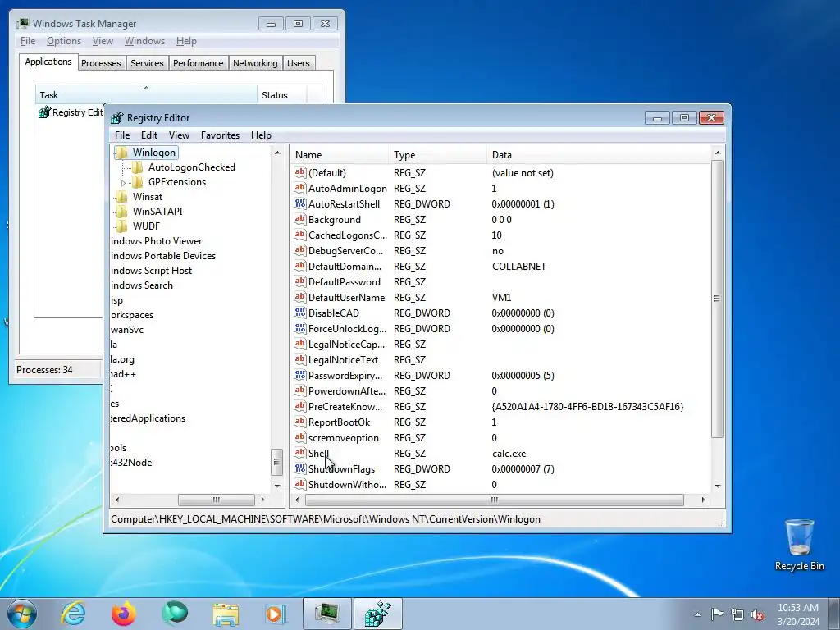Click the Shell value icon
Viewport: 840px width, 630px height.
[300, 453]
